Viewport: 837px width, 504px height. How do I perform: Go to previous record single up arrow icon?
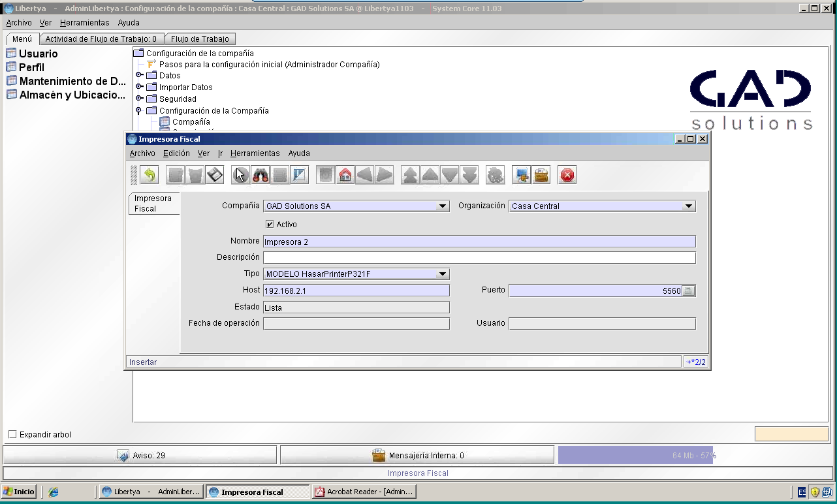[430, 175]
